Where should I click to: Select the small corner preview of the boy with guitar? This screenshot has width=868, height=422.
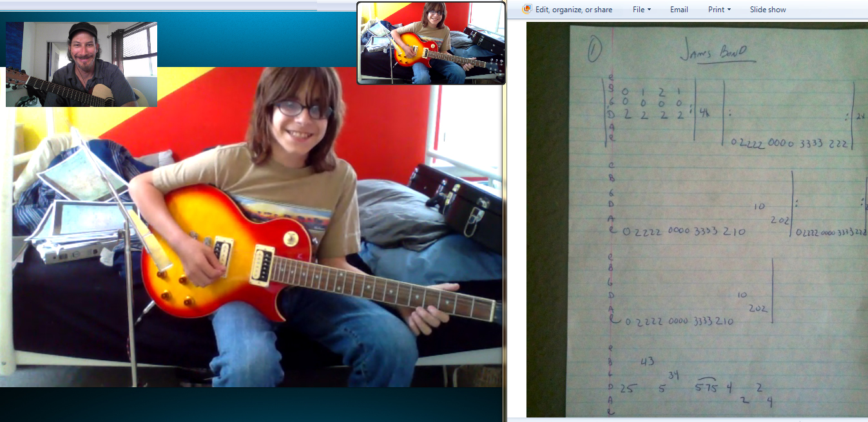point(431,43)
